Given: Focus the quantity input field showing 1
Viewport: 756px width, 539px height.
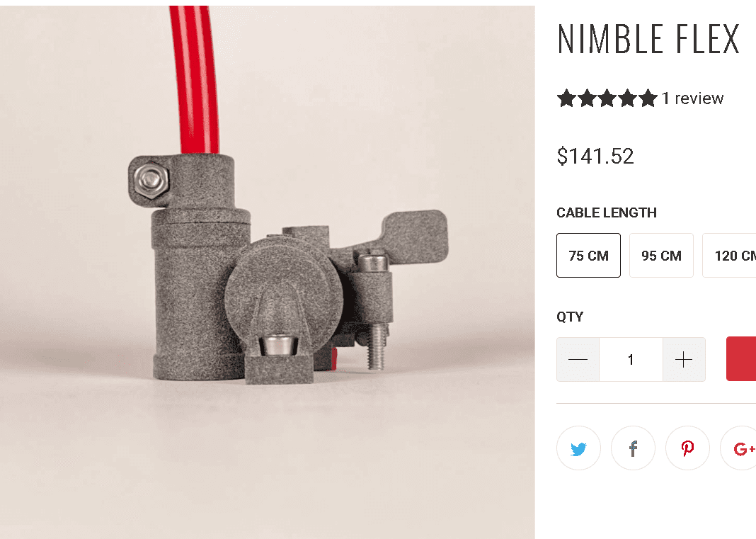Looking at the screenshot, I should 631,360.
